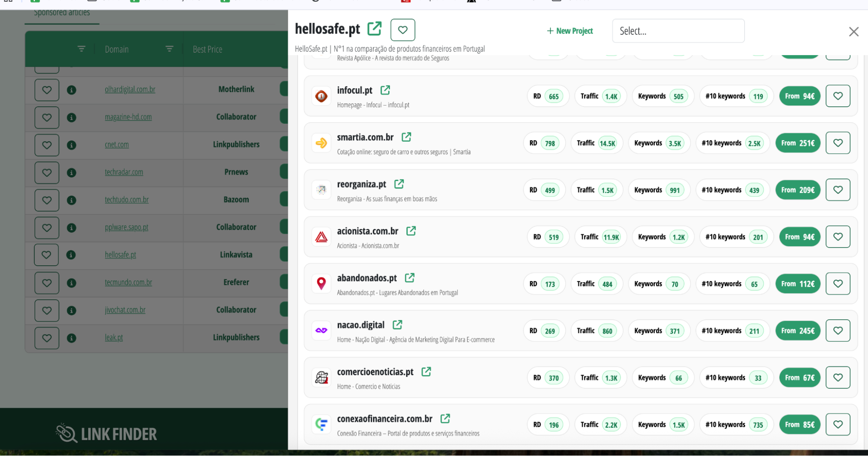Screen dimensions: 868x456
Task: Show info icon for techradar.com row
Action: click(72, 172)
